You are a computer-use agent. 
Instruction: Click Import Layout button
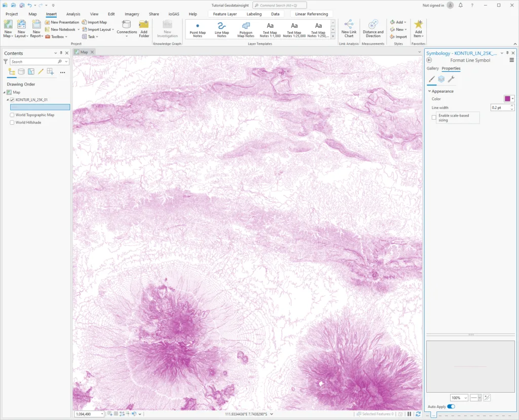[x=97, y=29]
